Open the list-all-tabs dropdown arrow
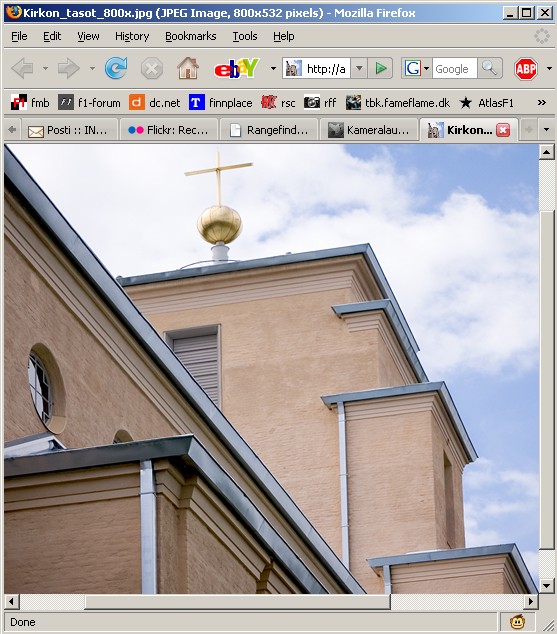Viewport: 557px width, 634px height. tap(546, 130)
